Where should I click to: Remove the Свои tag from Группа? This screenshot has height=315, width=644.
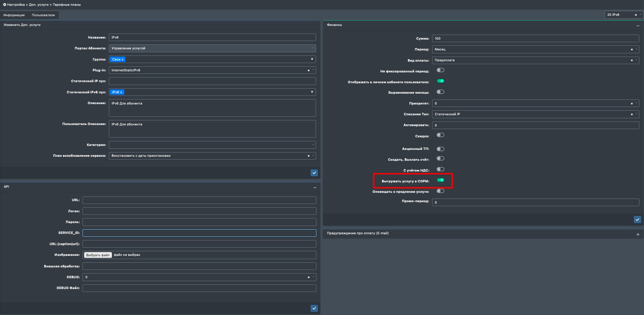click(123, 59)
